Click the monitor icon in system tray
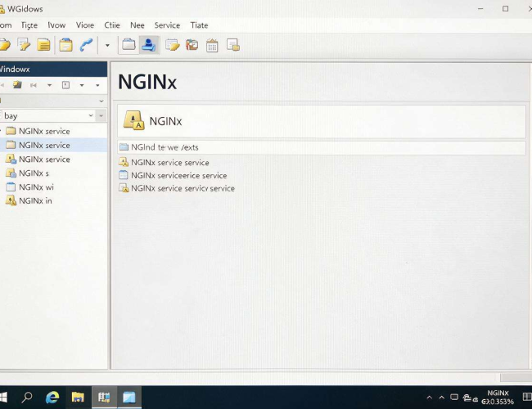This screenshot has width=532, height=409. [x=454, y=397]
